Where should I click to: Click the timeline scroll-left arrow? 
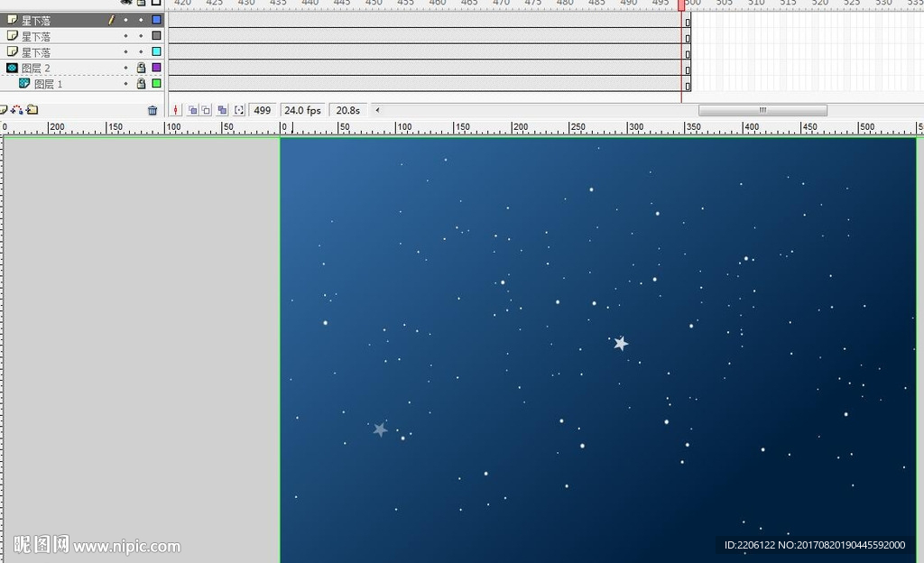point(377,110)
